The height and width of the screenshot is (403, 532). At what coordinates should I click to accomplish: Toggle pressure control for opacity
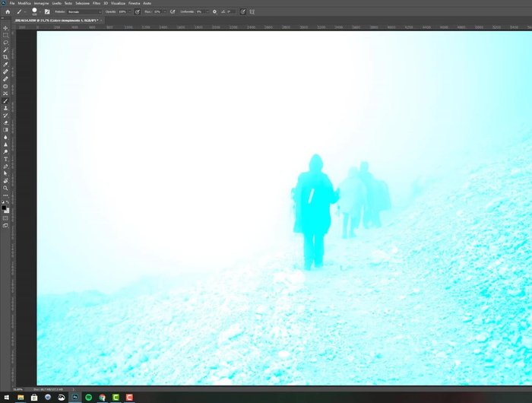tap(137, 12)
